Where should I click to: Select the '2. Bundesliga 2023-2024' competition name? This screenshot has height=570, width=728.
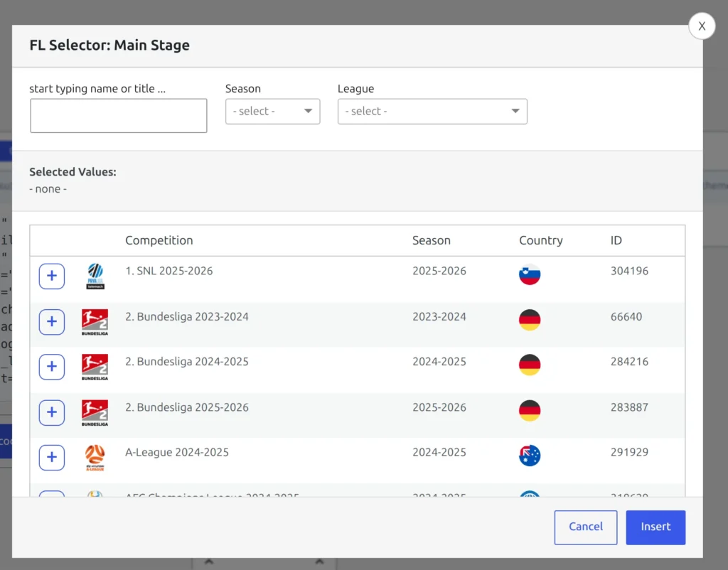pos(187,316)
